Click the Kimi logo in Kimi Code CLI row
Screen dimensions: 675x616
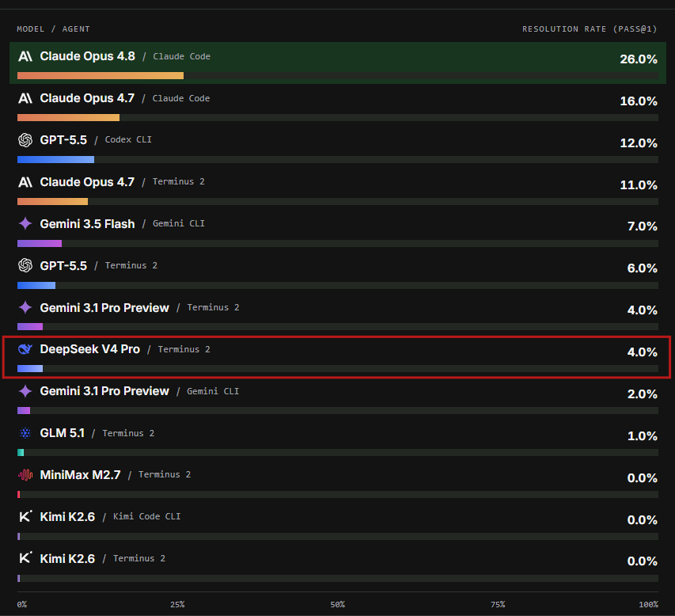[x=25, y=516]
